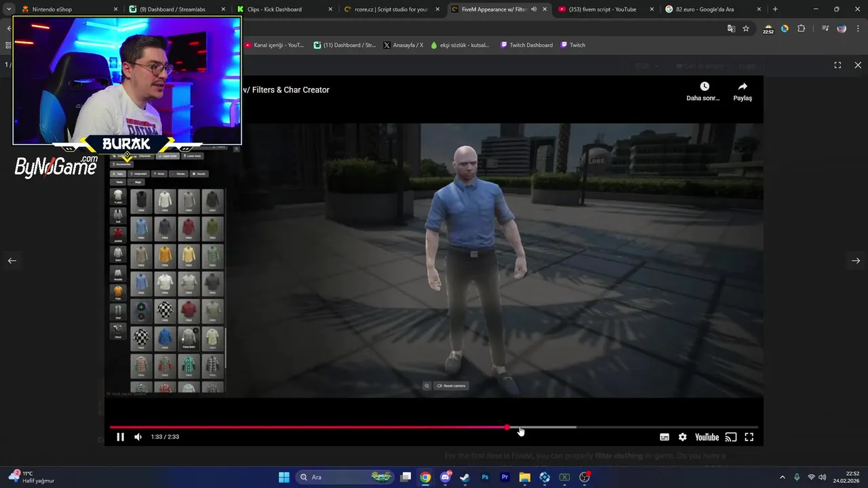Switch to the Dashboard / Streamlabs tab
The image size is (868, 488).
pyautogui.click(x=176, y=9)
